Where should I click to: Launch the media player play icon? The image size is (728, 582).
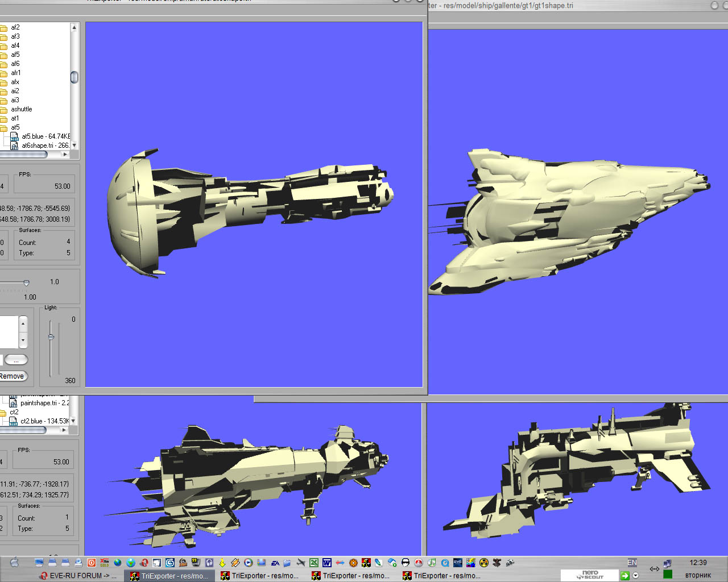coord(249,563)
